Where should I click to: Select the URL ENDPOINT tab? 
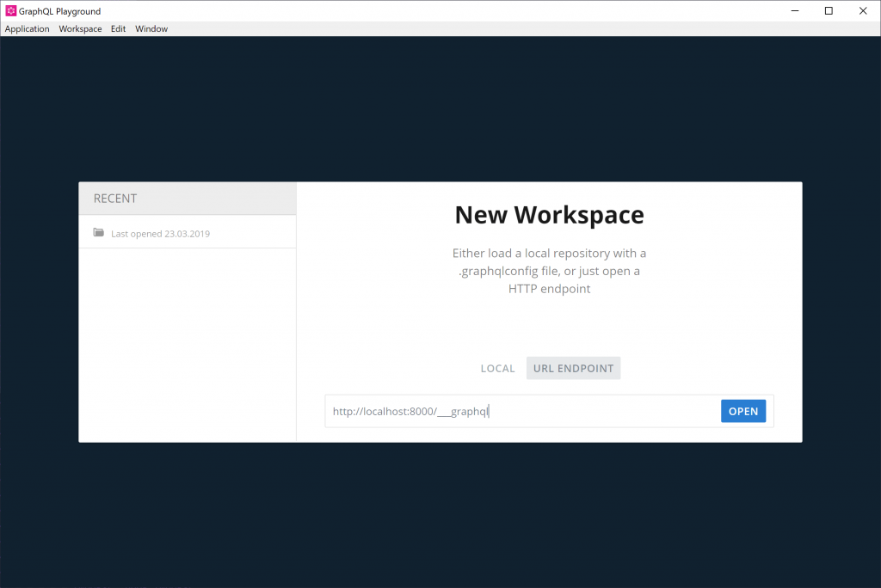coord(573,369)
